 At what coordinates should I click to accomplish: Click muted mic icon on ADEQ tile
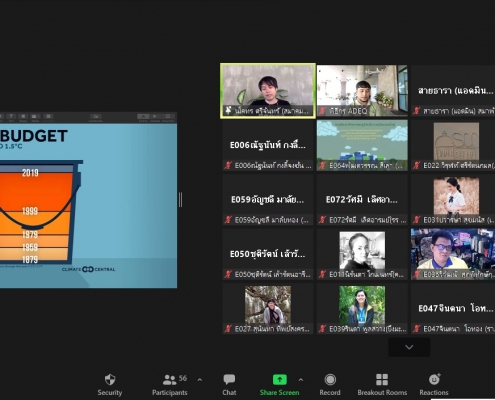click(x=322, y=111)
